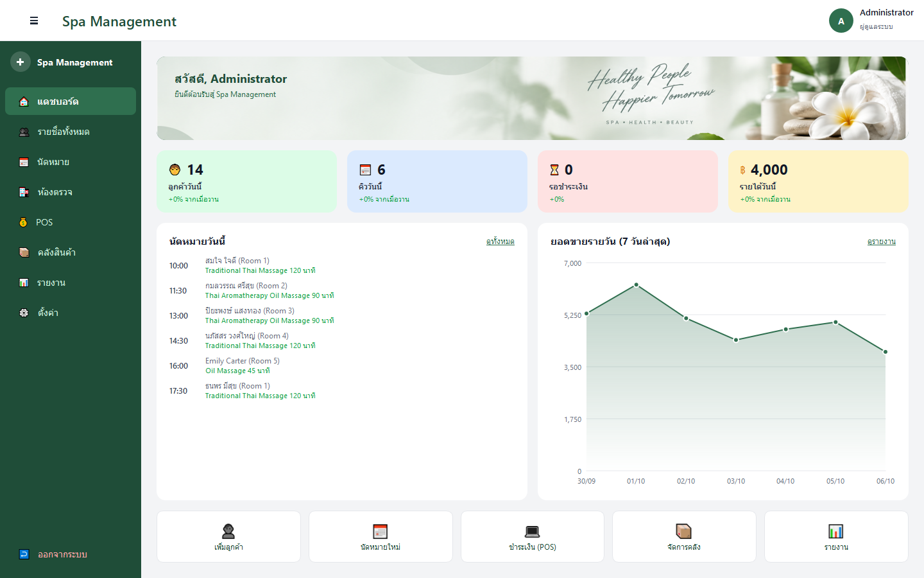The image size is (924, 578).
Task: Click the 01/10 peak point on sales chart
Action: (636, 285)
